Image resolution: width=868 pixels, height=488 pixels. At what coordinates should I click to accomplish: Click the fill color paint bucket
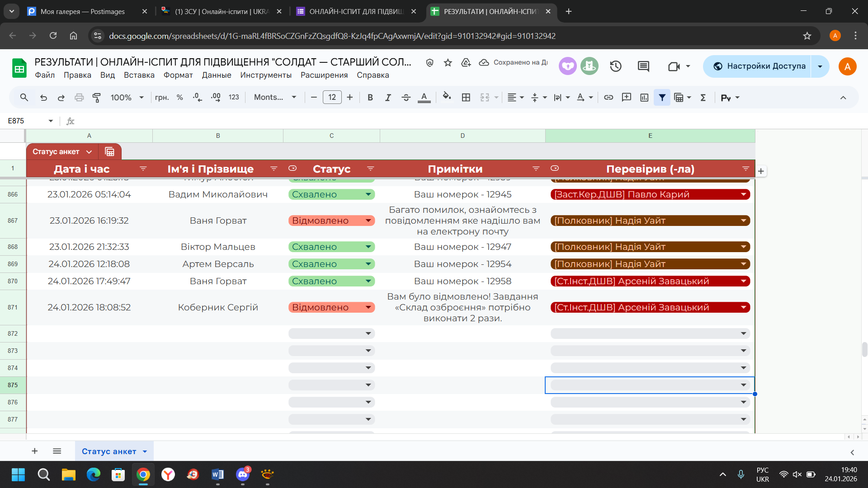447,97
